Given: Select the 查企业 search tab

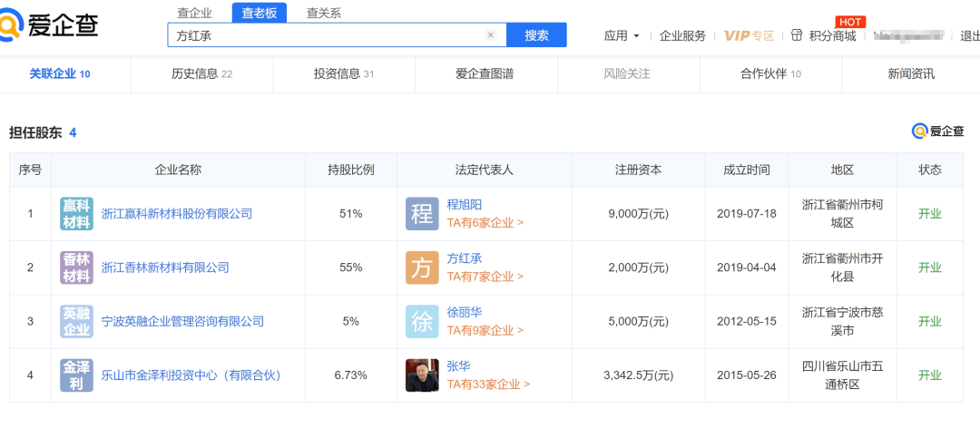Looking at the screenshot, I should point(195,13).
